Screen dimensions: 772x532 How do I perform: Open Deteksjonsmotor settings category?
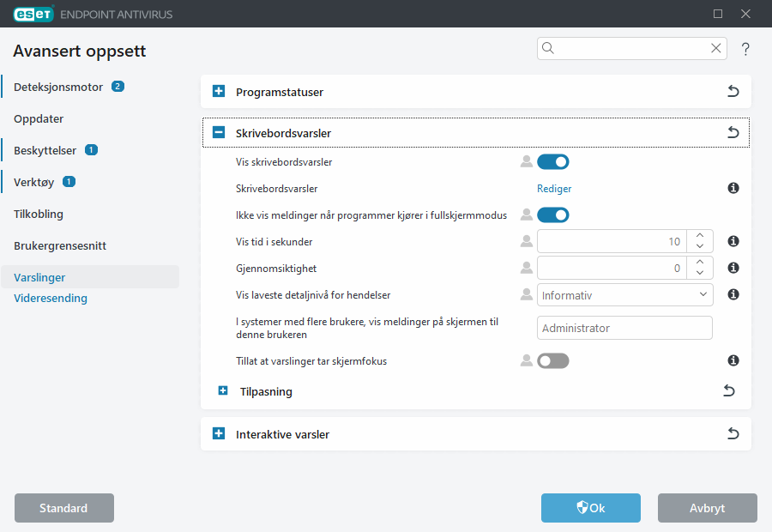58,87
